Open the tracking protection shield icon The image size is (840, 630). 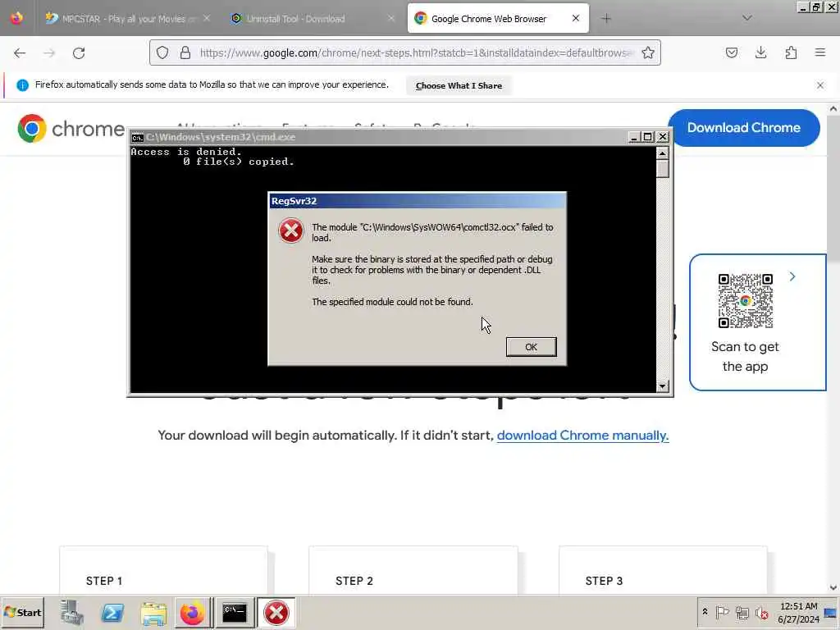[162, 52]
